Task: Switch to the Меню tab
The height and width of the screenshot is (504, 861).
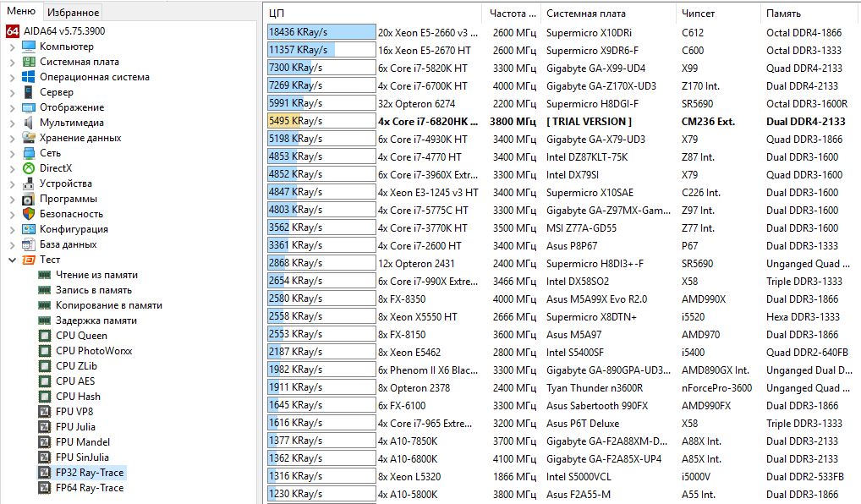Action: pos(21,11)
